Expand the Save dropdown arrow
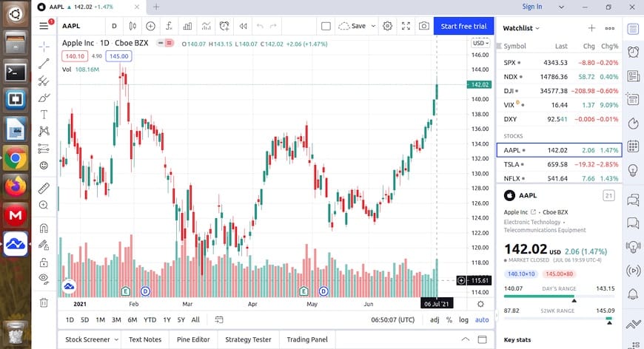The image size is (644, 349). click(x=373, y=26)
